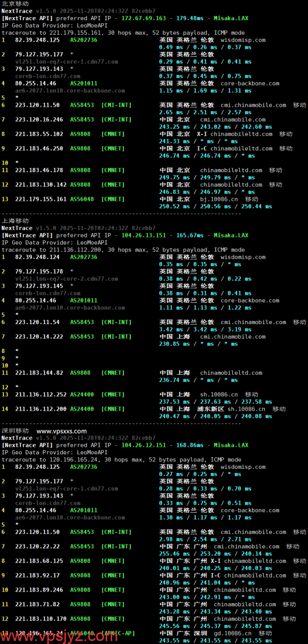Click hop IP 223.120.22.22
Screen dimensions: 308x644
click(37, 547)
